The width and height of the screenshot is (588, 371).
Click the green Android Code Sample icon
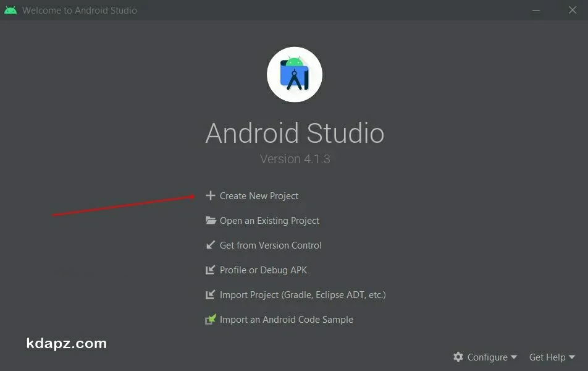point(211,320)
